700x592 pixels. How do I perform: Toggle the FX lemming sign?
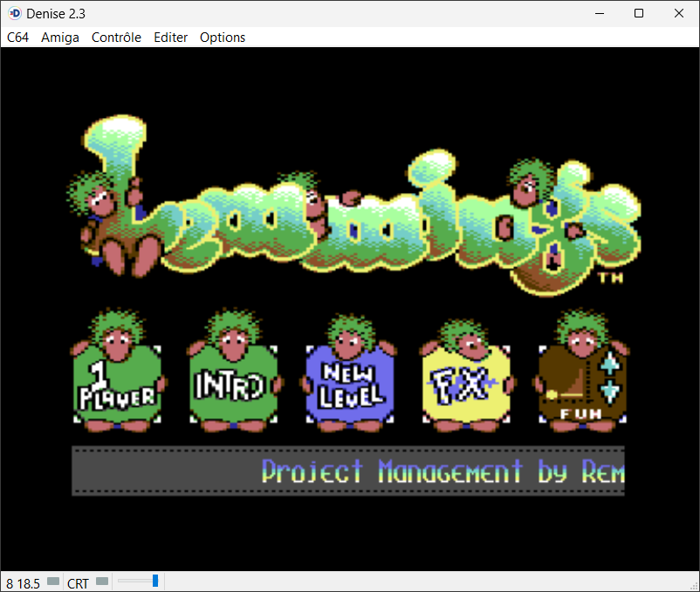coord(467,375)
